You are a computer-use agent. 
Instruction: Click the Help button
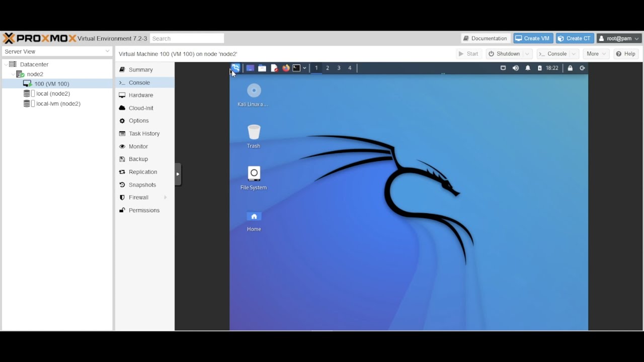point(626,54)
